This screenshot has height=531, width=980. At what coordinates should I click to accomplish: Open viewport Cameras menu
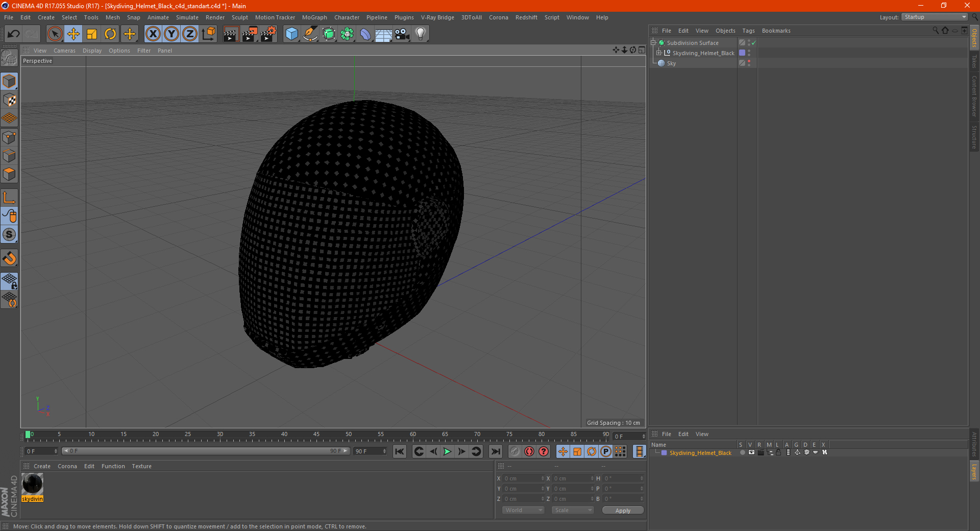tap(64, 51)
